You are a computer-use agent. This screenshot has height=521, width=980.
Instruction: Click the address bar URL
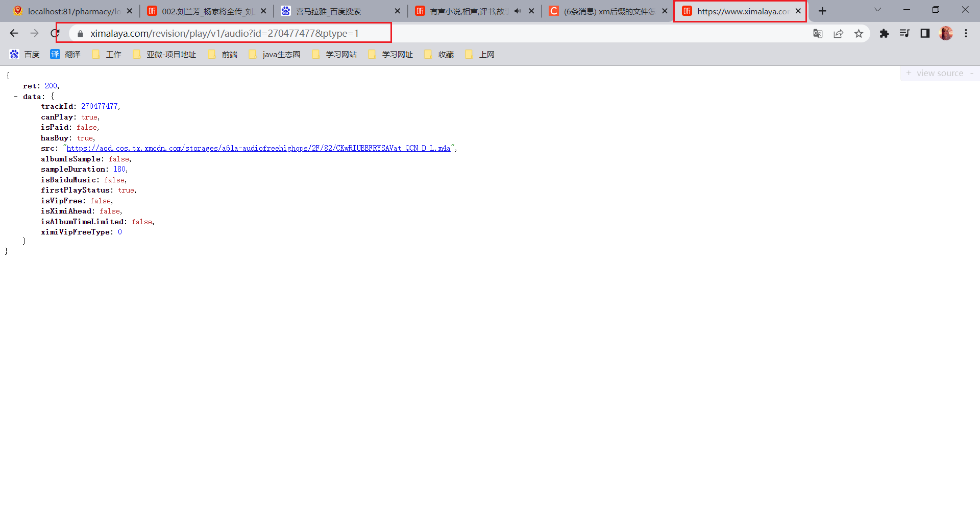click(225, 33)
